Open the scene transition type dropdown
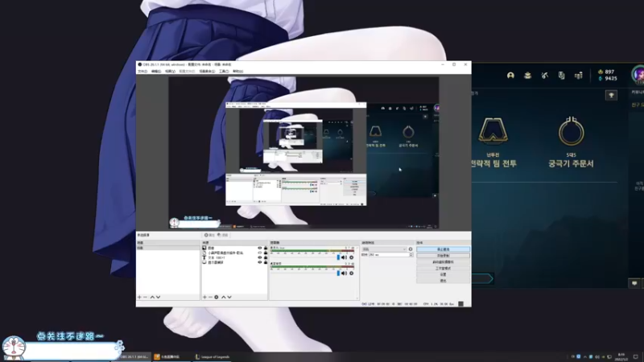 [x=384, y=249]
